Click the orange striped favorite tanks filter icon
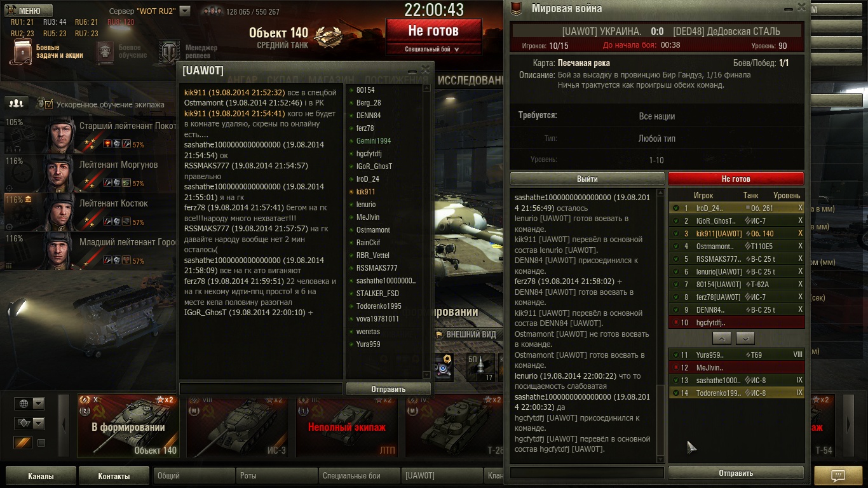The image size is (868, 488). pyautogui.click(x=22, y=443)
